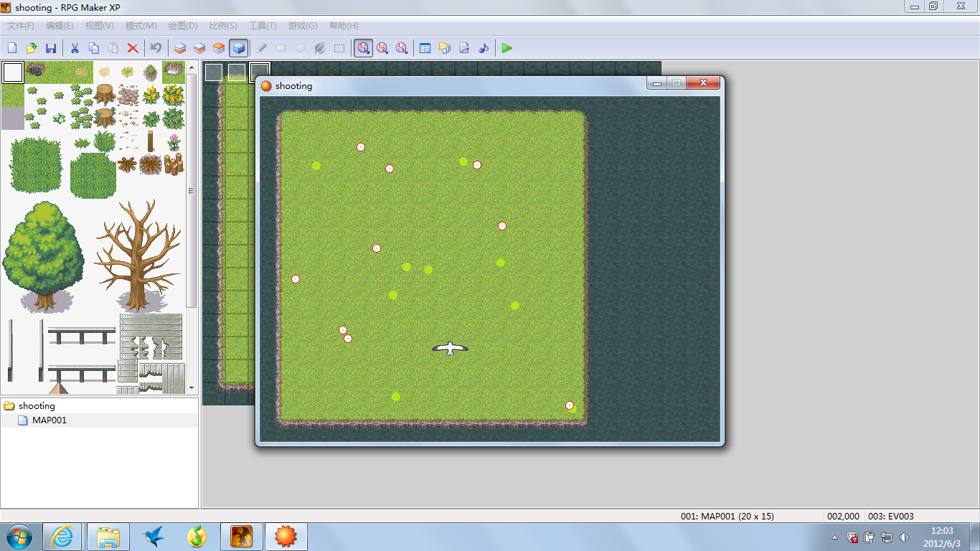980x551 pixels.
Task: Click the red X Delete icon
Action: [x=133, y=48]
